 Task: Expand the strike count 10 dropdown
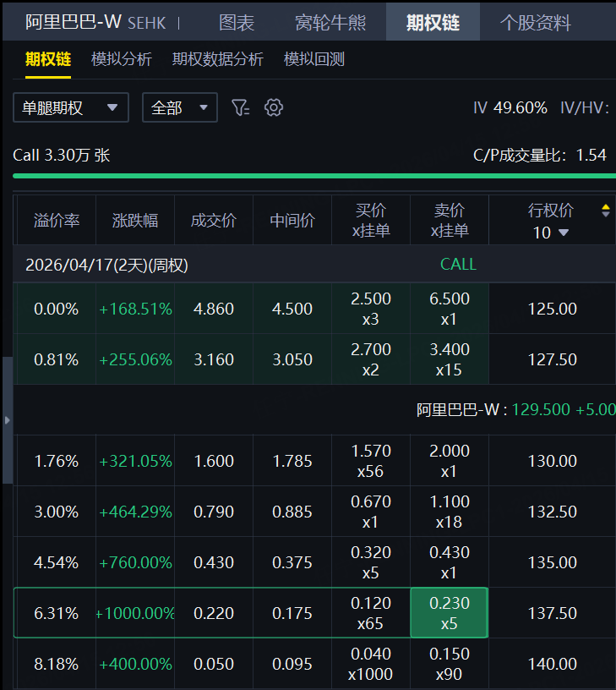(x=551, y=233)
